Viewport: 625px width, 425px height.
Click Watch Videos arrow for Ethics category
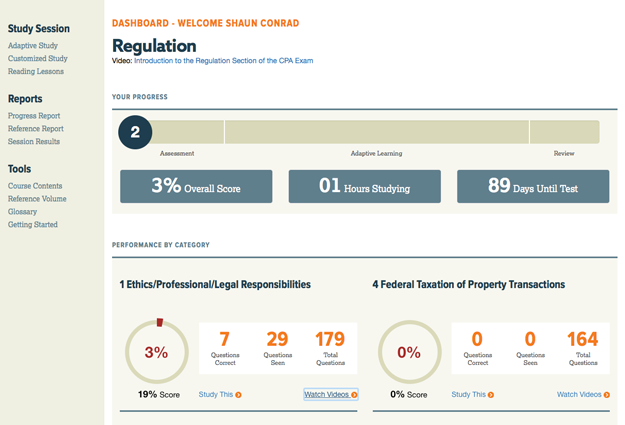pos(354,395)
